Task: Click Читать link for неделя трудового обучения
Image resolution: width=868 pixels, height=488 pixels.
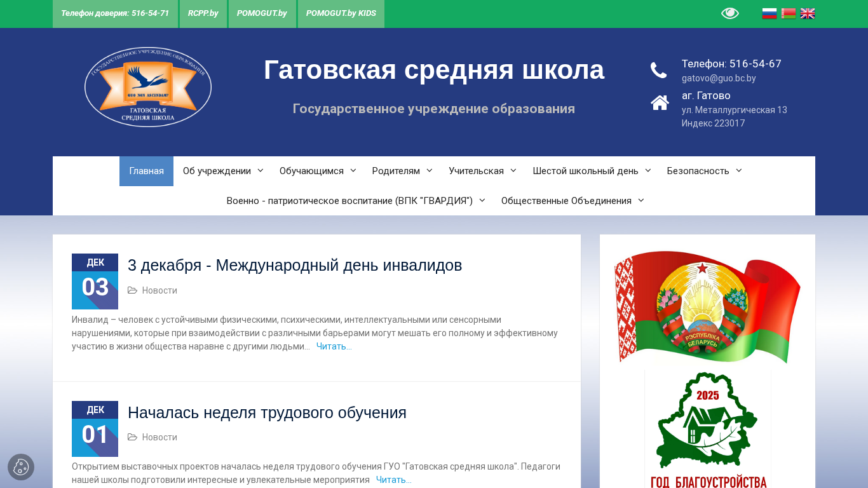Action: point(393,480)
